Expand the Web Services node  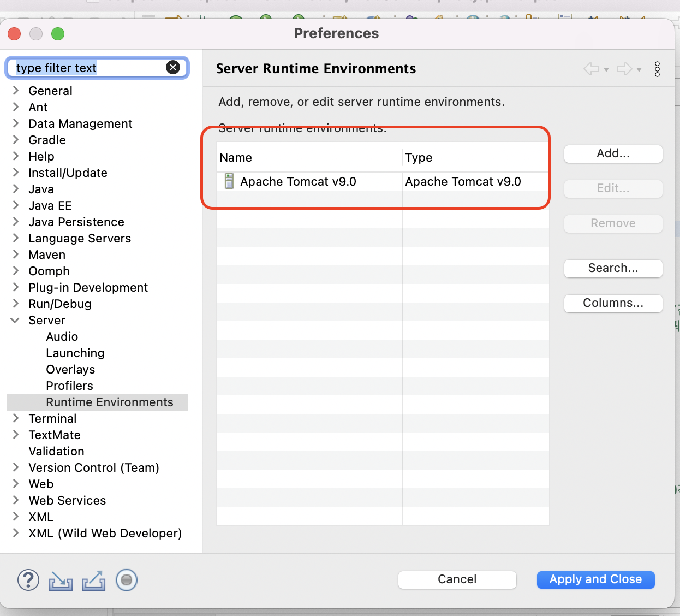point(16,500)
